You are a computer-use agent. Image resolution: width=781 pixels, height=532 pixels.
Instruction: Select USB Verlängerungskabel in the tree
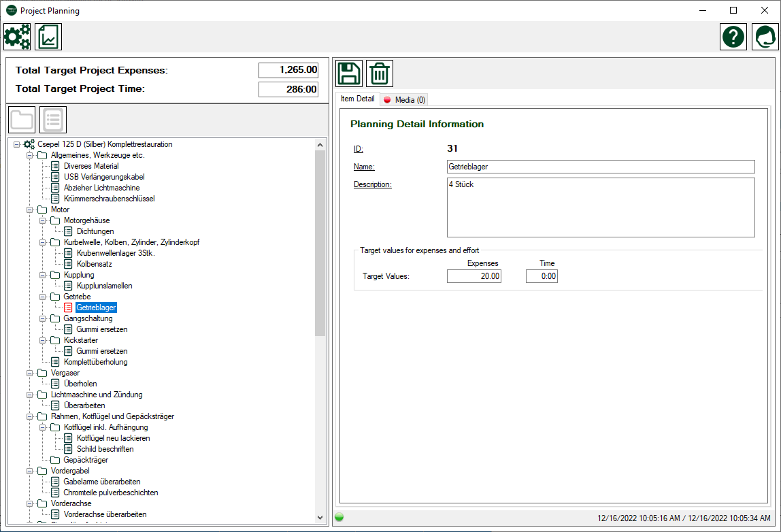click(104, 177)
